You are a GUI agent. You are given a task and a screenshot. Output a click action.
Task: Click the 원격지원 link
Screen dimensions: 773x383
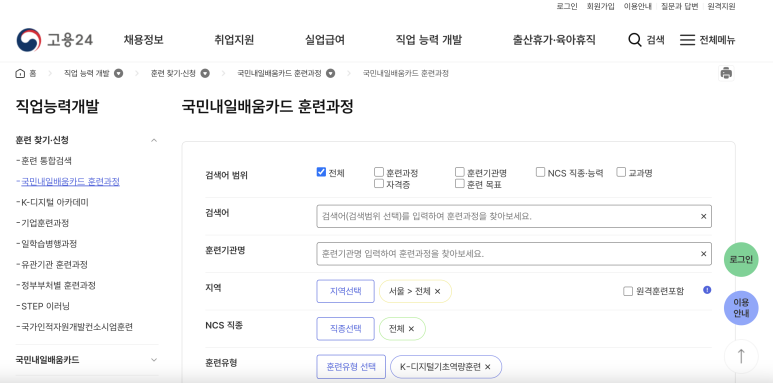721,6
